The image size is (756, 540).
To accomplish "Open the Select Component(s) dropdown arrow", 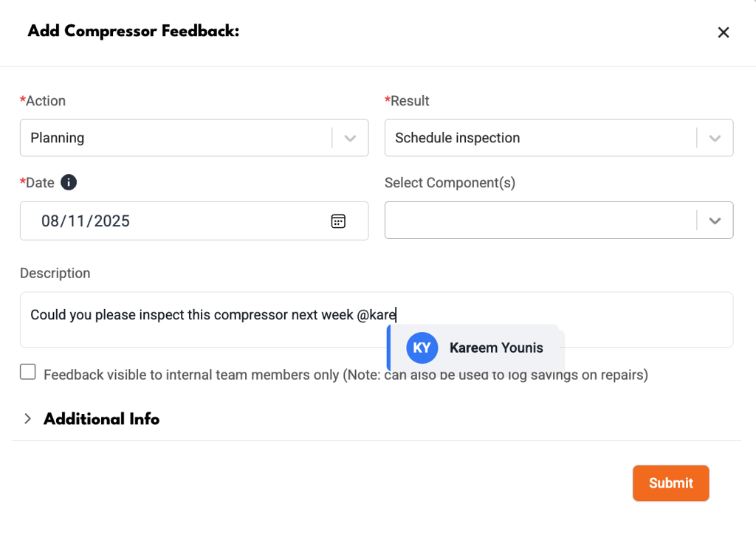I will click(715, 221).
